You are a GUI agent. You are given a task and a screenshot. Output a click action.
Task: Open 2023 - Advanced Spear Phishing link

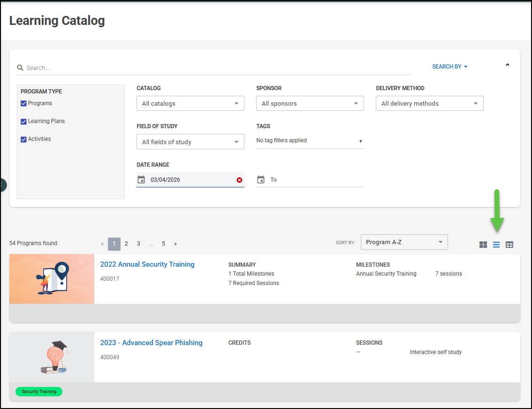pyautogui.click(x=151, y=343)
